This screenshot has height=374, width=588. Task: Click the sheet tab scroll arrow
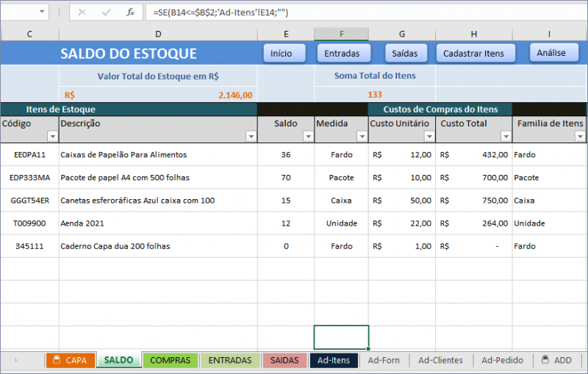16,360
